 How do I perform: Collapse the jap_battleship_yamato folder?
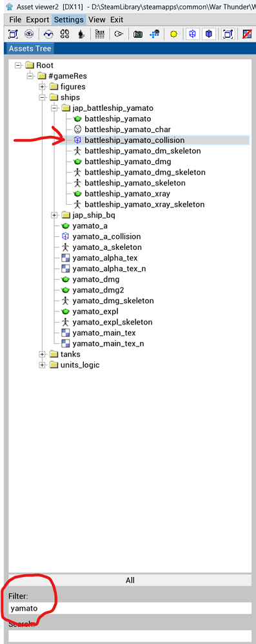click(x=54, y=108)
